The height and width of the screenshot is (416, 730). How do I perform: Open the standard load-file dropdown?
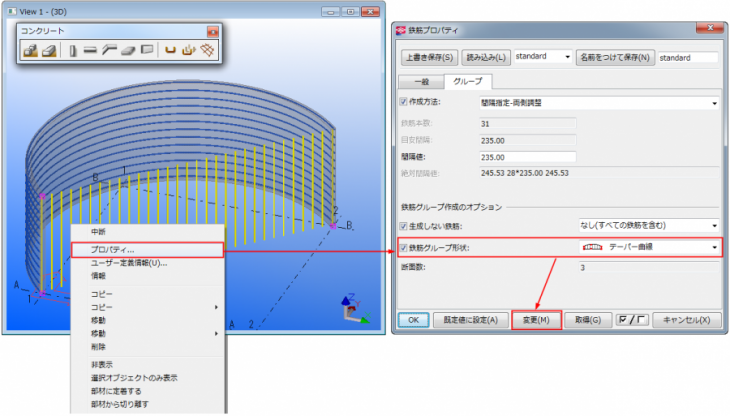coord(568,57)
